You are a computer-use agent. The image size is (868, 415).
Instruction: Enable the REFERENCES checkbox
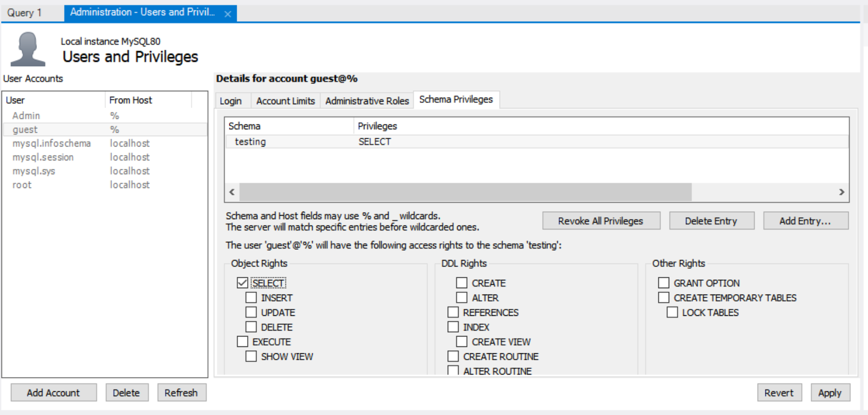(x=453, y=312)
